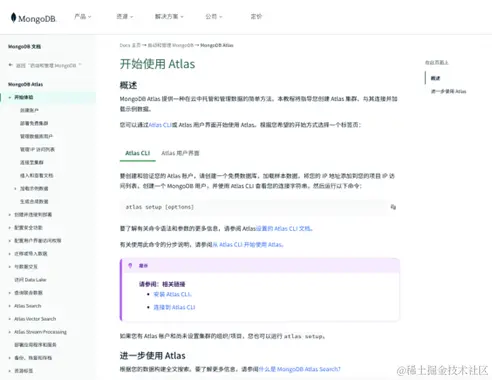
Task: Open 安装 Atlas CLI link
Action: tap(172, 294)
